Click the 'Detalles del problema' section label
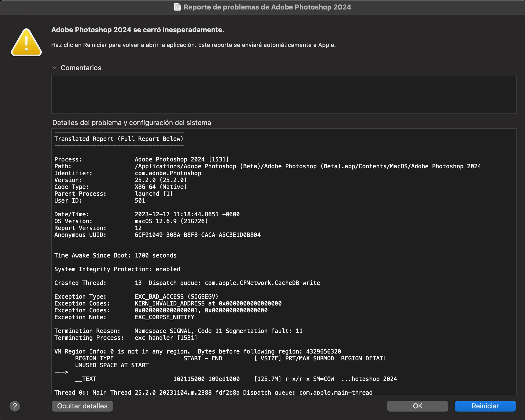The height and width of the screenshot is (420, 525). pyautogui.click(x=132, y=123)
